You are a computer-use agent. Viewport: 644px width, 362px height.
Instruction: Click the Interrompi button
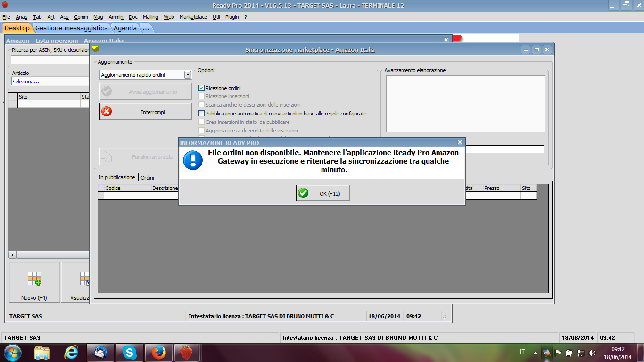coord(146,112)
